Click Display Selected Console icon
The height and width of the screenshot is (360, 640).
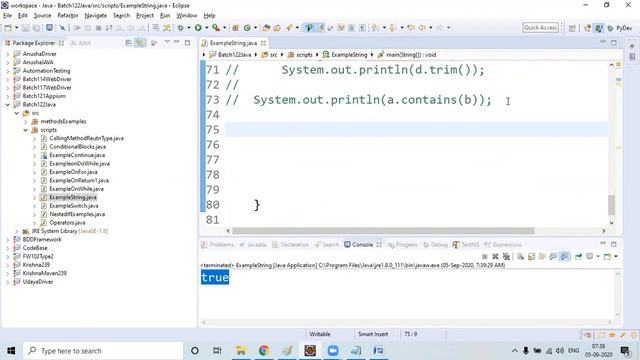point(590,256)
